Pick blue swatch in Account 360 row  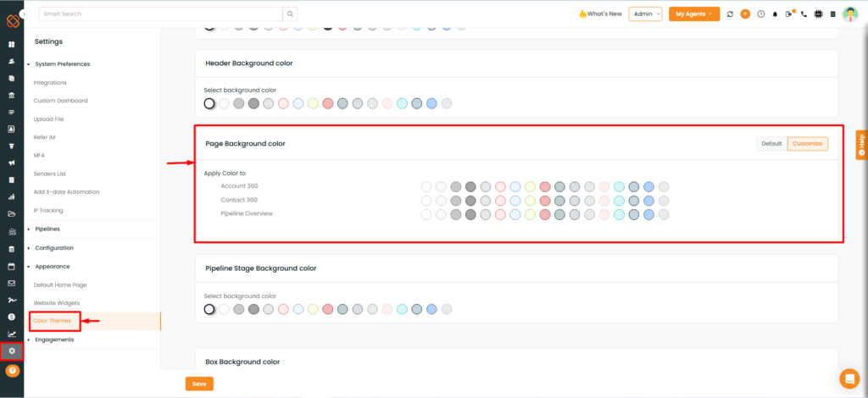pos(648,186)
